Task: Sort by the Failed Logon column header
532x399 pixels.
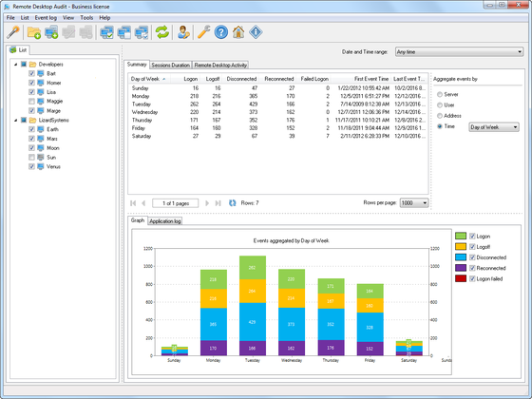Action: (314, 79)
